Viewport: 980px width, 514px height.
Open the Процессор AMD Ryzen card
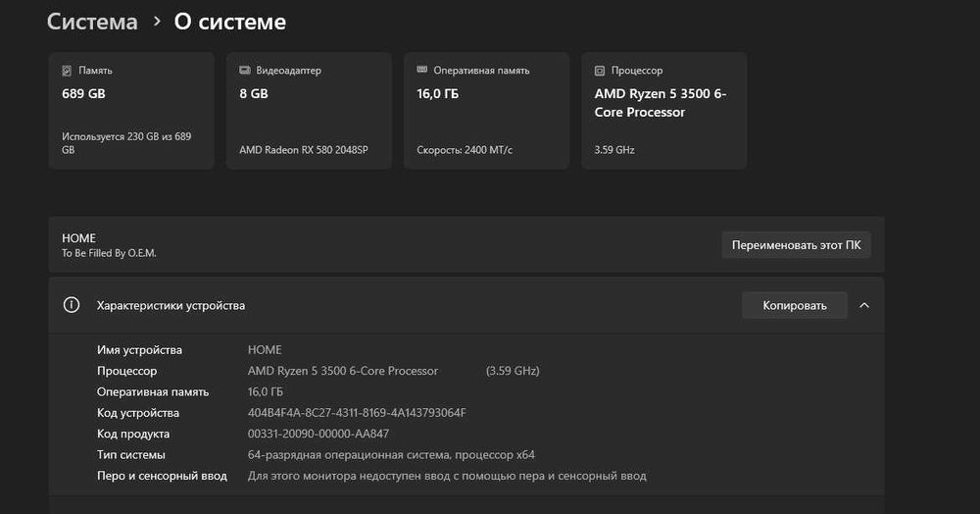[x=663, y=111]
